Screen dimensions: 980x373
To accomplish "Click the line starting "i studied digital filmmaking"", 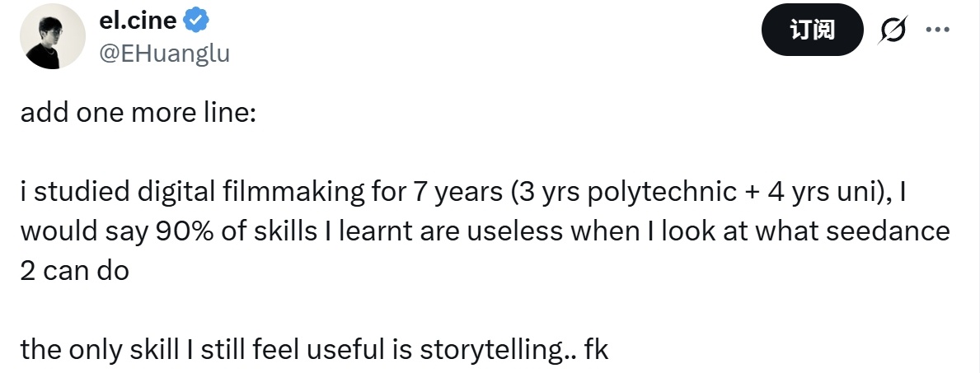I will [x=462, y=192].
